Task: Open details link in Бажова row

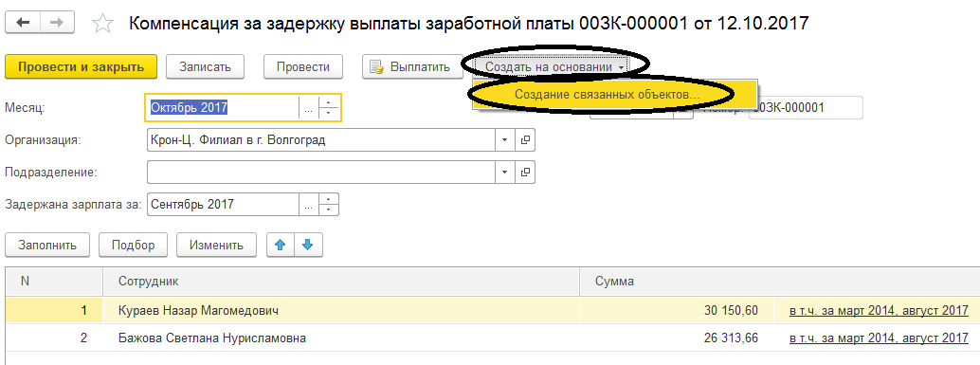Action: [x=879, y=338]
